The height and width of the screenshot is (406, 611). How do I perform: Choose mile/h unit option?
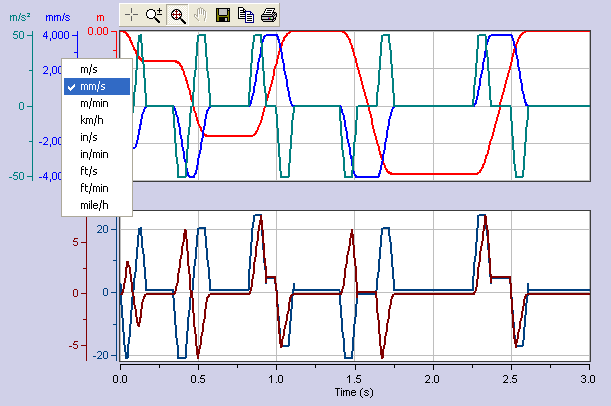pyautogui.click(x=93, y=205)
